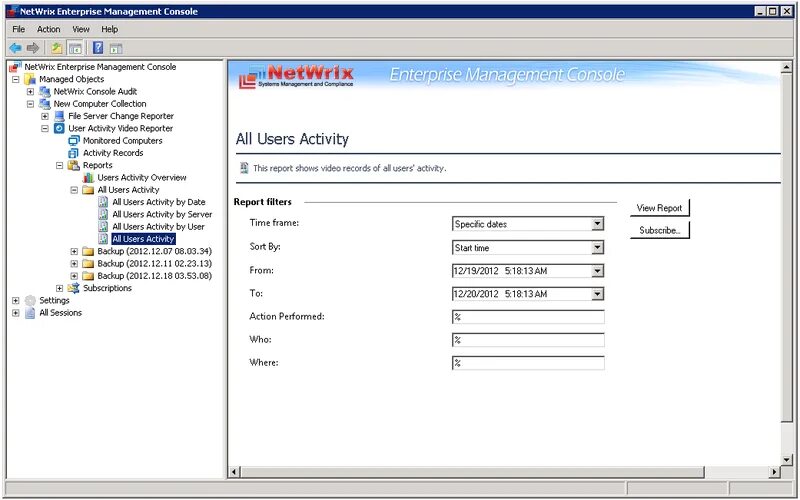This screenshot has width=800, height=500.
Task: Click the Forward arrow toolbar icon
Action: click(x=33, y=48)
